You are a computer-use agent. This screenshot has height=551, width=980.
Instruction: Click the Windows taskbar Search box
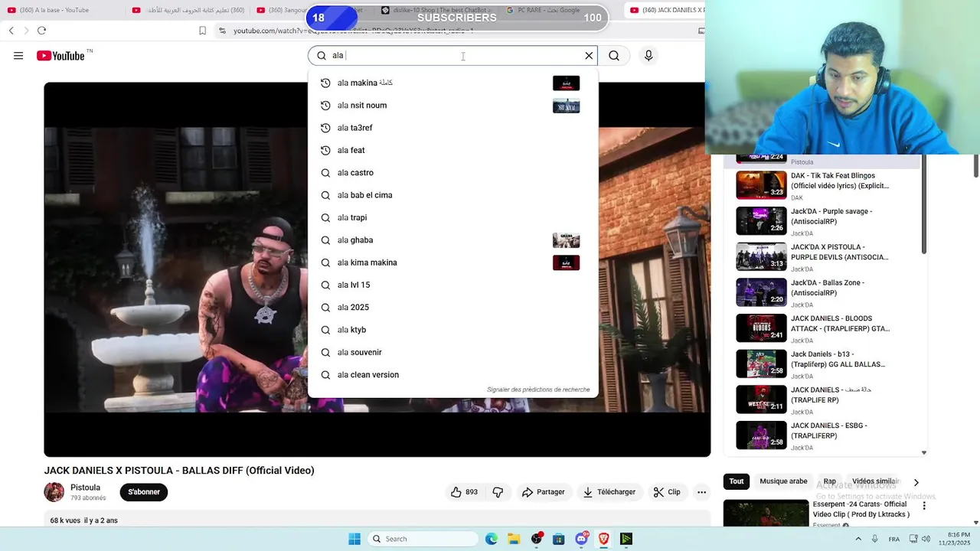coord(423,539)
